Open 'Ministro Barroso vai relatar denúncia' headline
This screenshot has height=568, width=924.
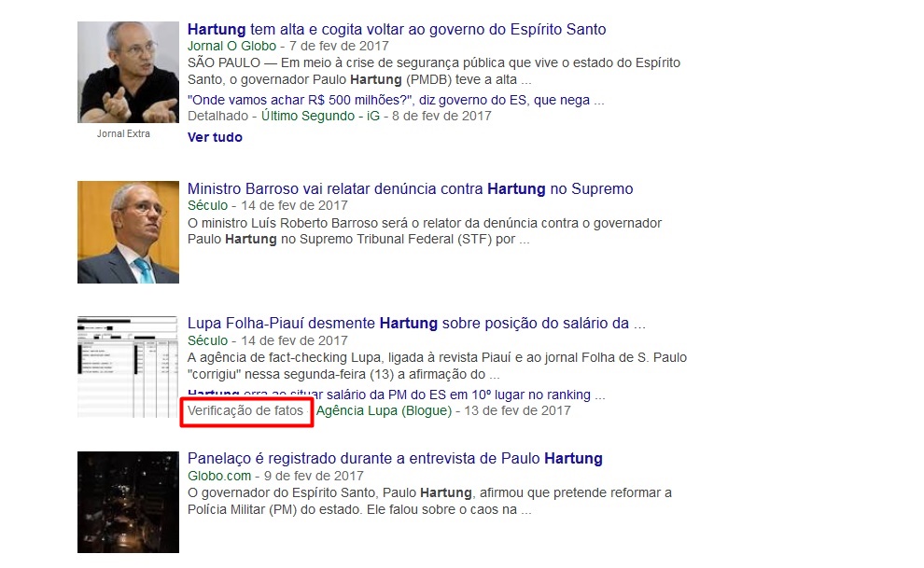coord(410,189)
